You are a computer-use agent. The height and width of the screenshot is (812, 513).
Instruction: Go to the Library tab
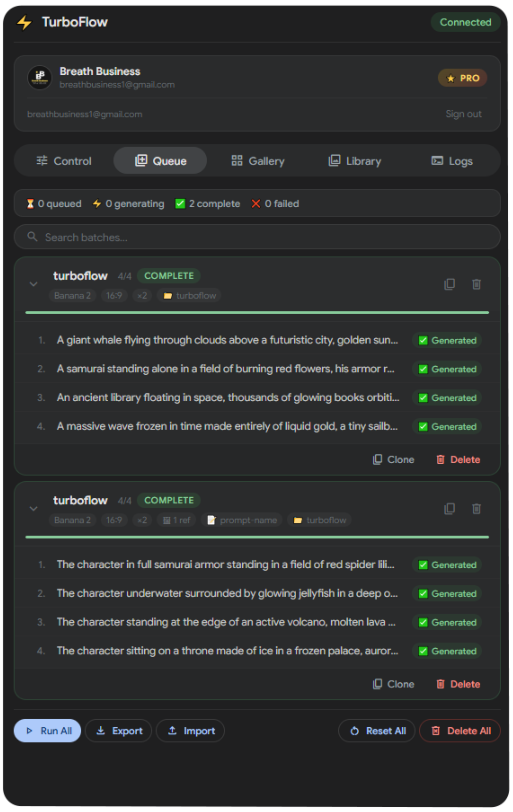pyautogui.click(x=355, y=161)
